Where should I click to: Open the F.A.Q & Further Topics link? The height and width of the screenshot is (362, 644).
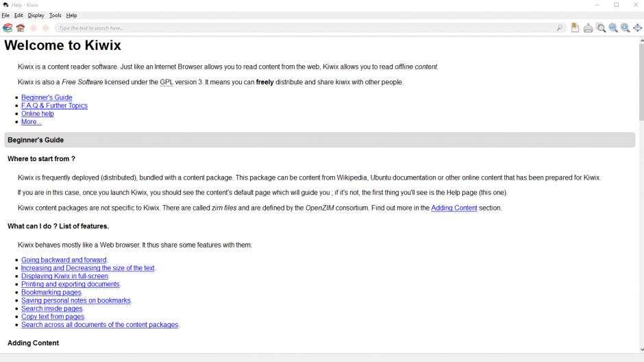(x=54, y=106)
